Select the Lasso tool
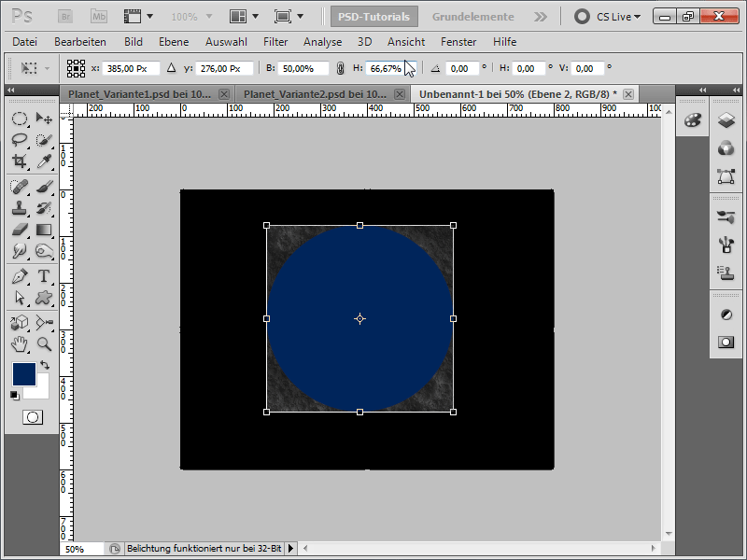747x560 pixels. [19, 139]
